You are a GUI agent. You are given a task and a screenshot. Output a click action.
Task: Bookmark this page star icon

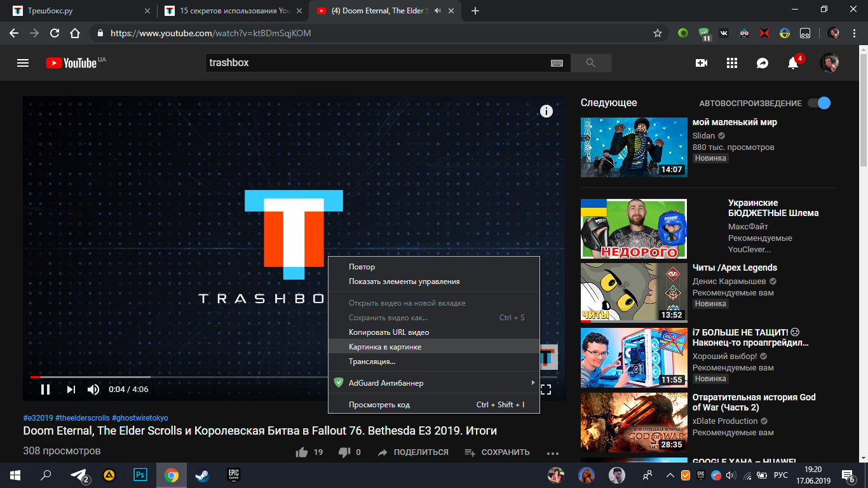point(658,33)
